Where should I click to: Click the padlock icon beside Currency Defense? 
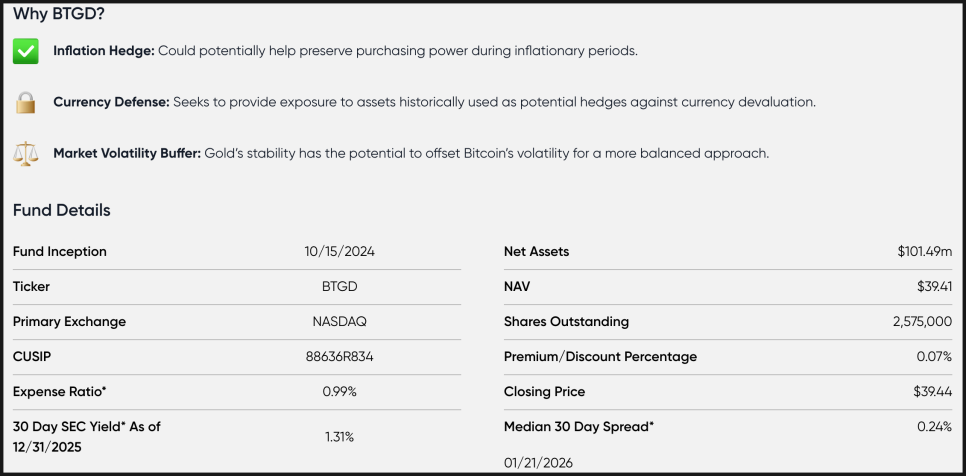coord(26,102)
